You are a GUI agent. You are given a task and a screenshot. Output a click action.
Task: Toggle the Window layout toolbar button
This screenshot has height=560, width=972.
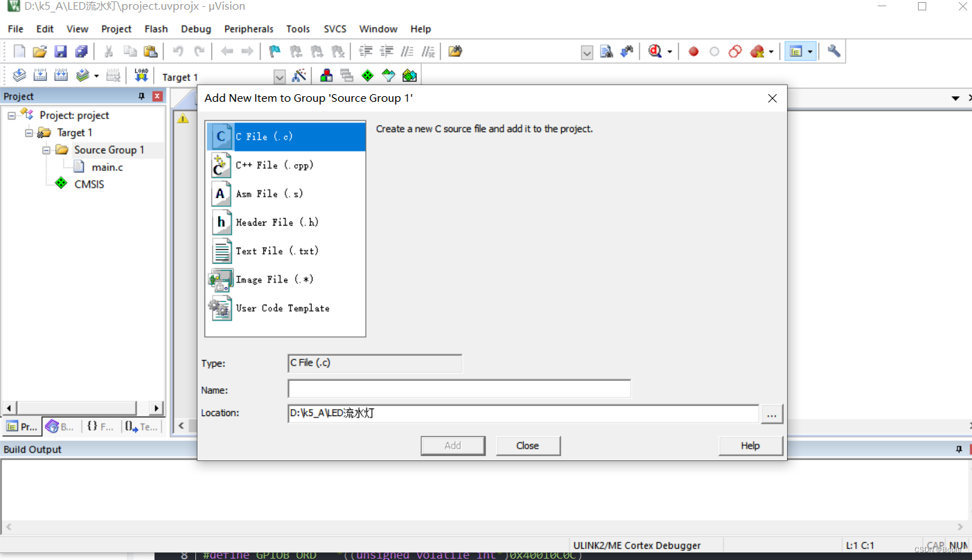(796, 51)
